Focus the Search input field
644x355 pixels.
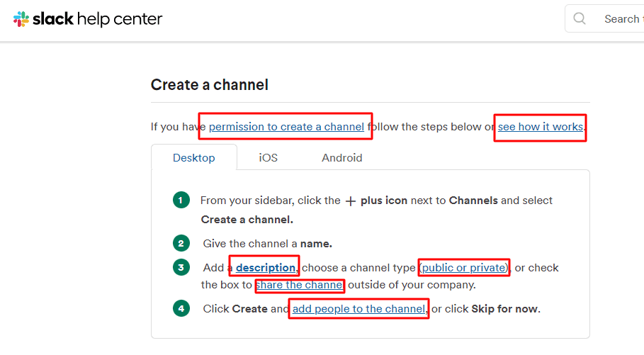pyautogui.click(x=620, y=19)
